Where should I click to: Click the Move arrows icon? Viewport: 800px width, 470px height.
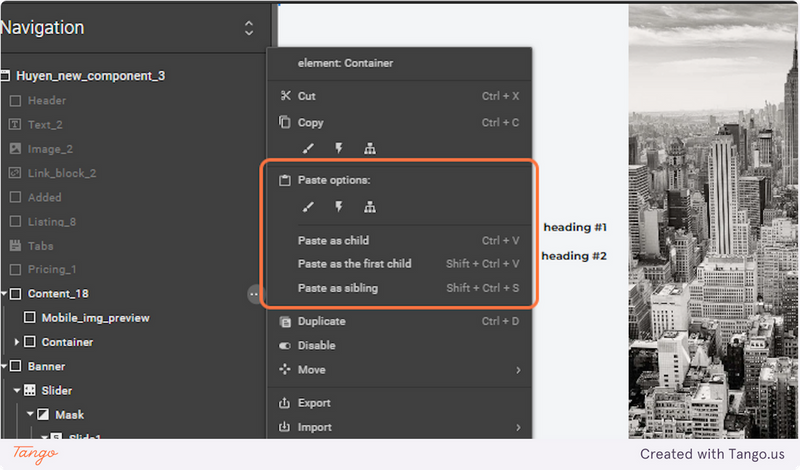coord(285,369)
